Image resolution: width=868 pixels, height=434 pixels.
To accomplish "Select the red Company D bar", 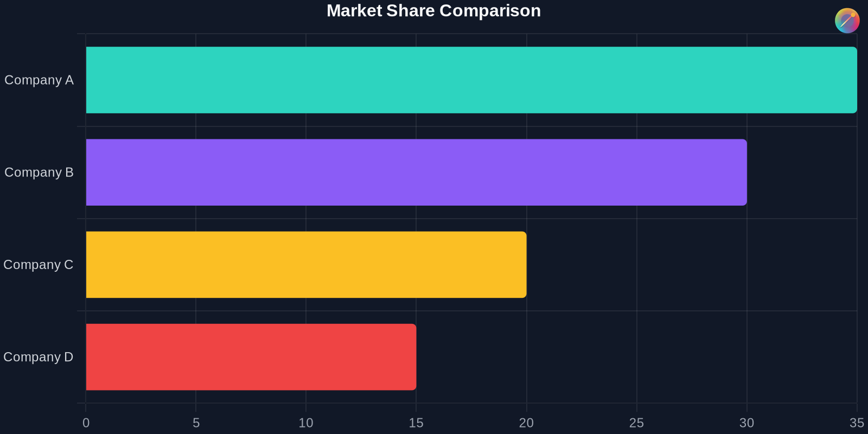I will point(251,357).
